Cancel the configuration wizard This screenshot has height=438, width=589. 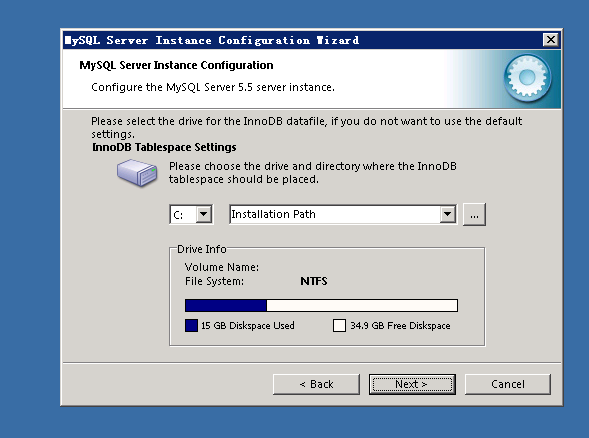coord(508,384)
